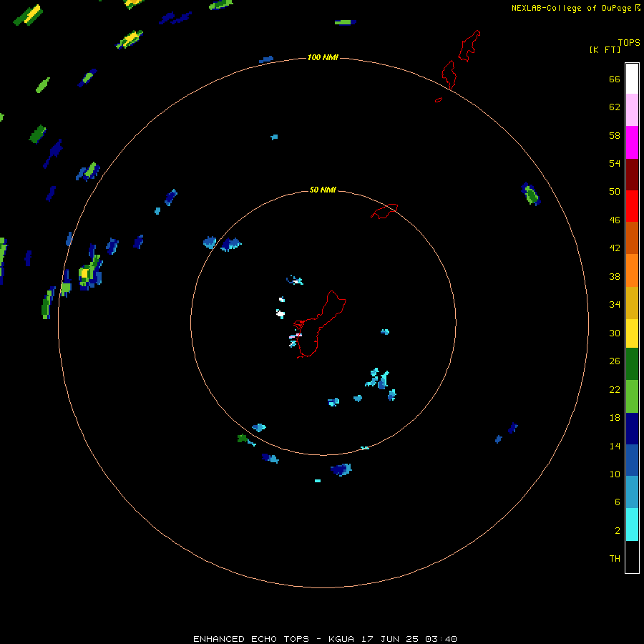This screenshot has width=644, height=644.
Task: Click the dark orange 42 kft swatch
Action: pyautogui.click(x=632, y=238)
